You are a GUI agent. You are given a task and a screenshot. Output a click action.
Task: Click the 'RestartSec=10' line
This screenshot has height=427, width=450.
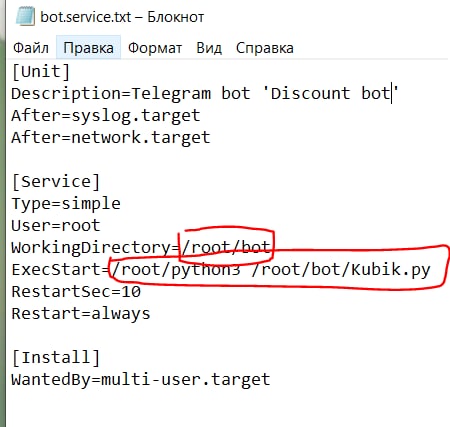[76, 292]
